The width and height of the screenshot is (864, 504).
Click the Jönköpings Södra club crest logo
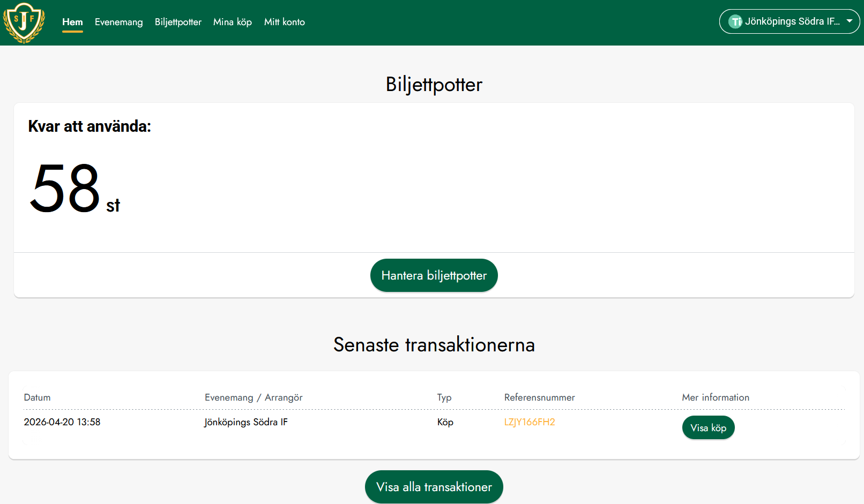pos(24,22)
